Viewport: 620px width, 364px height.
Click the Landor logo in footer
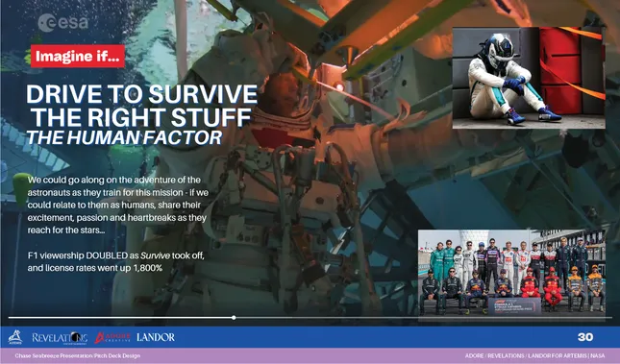tap(156, 337)
